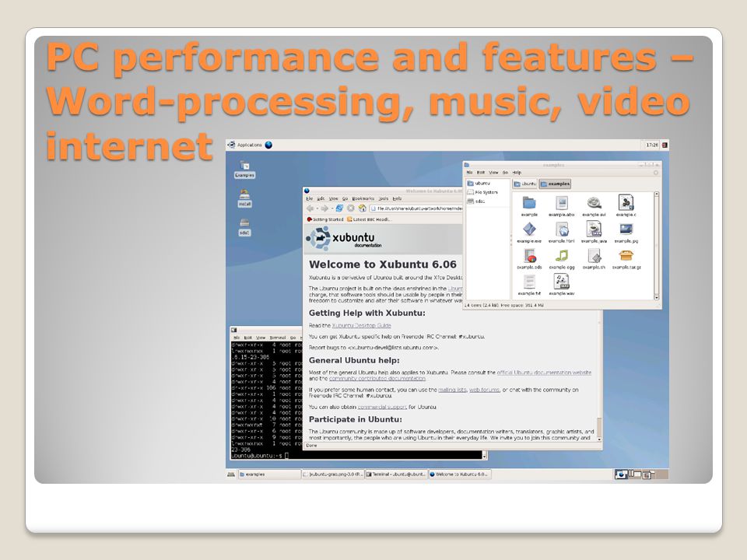The image size is (747, 560).
Task: Select the example.abw document file
Action: (562, 206)
